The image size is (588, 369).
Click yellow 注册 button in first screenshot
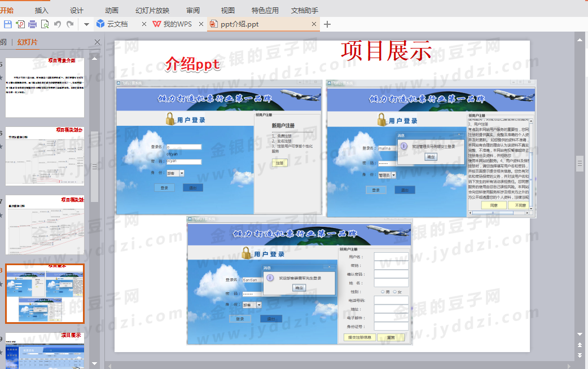[280, 162]
